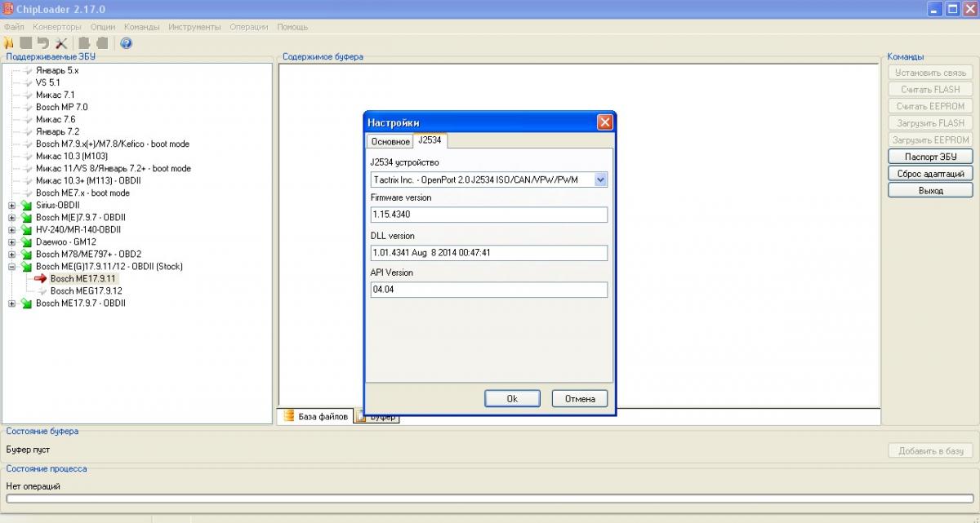Viewport: 980px width, 523px height.
Task: Expand the Bosch M78/ME797+ - OBD2 node
Action: pyautogui.click(x=12, y=254)
